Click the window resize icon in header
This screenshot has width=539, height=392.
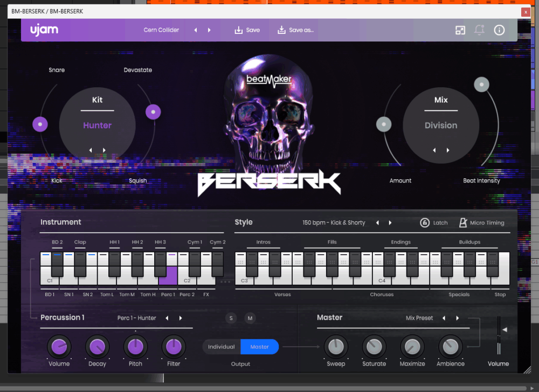click(460, 30)
